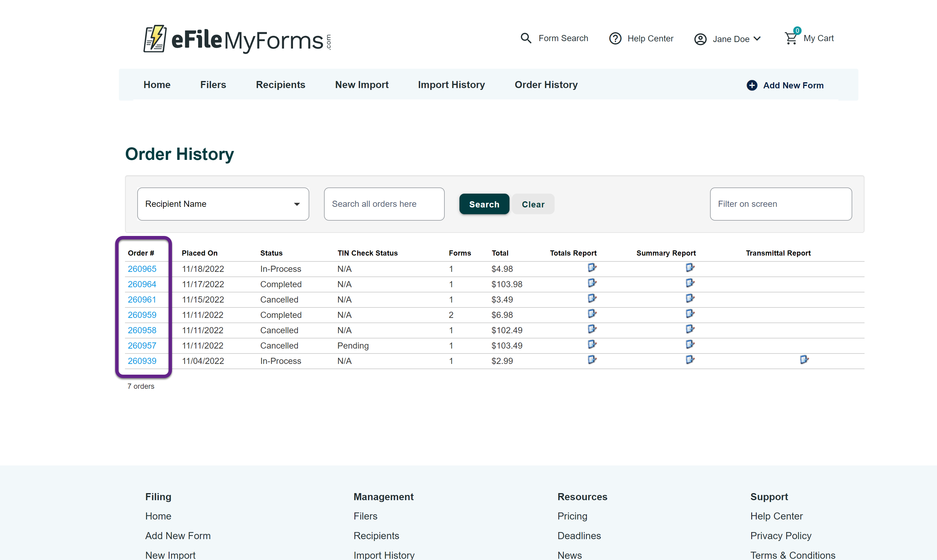
Task: Click the shopping cart icon
Action: 791,38
